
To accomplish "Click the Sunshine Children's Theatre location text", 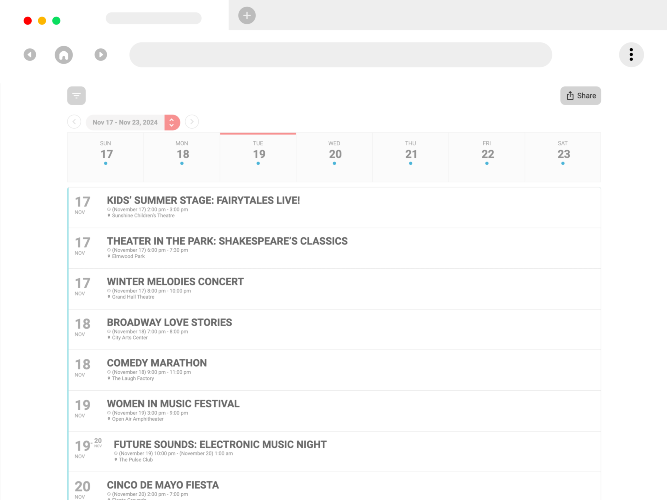I will (143, 215).
